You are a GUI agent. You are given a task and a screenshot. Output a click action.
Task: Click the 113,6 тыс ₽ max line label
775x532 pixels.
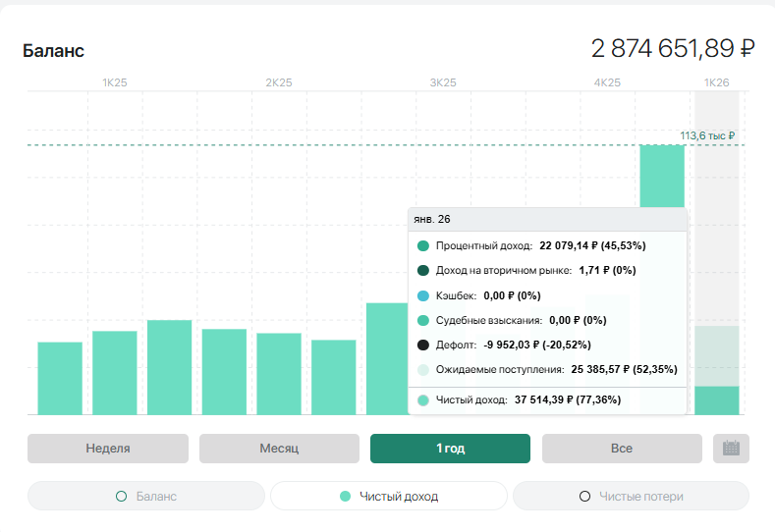pos(707,135)
